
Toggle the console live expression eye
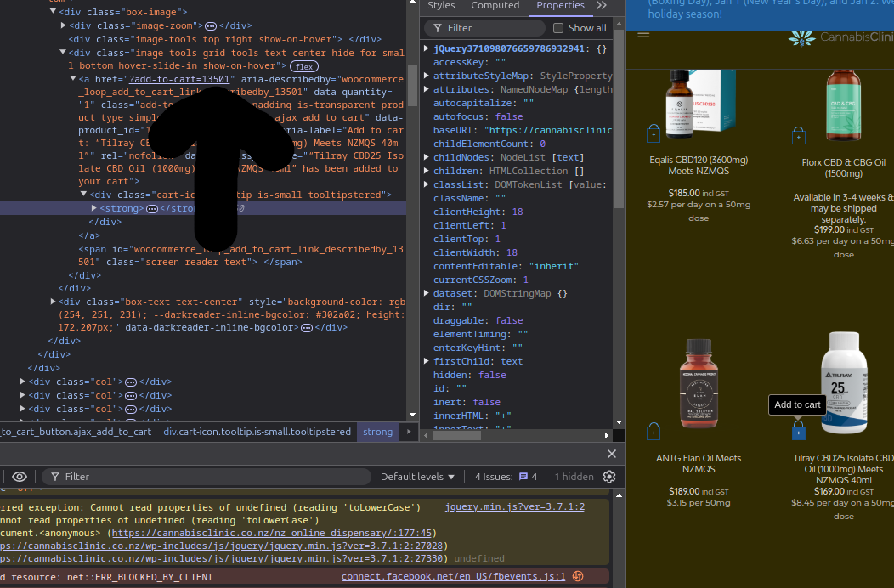[20, 477]
